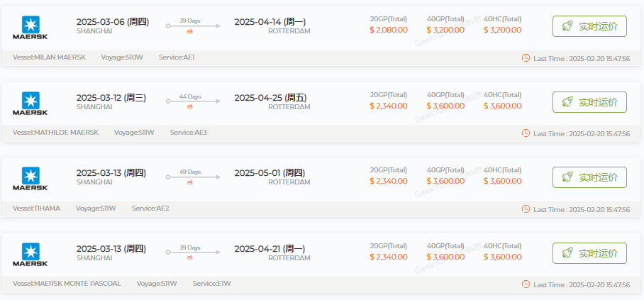Select the $ 2,080.00 20GP price
Image resolution: width=644 pixels, height=300 pixels.
pos(389,30)
